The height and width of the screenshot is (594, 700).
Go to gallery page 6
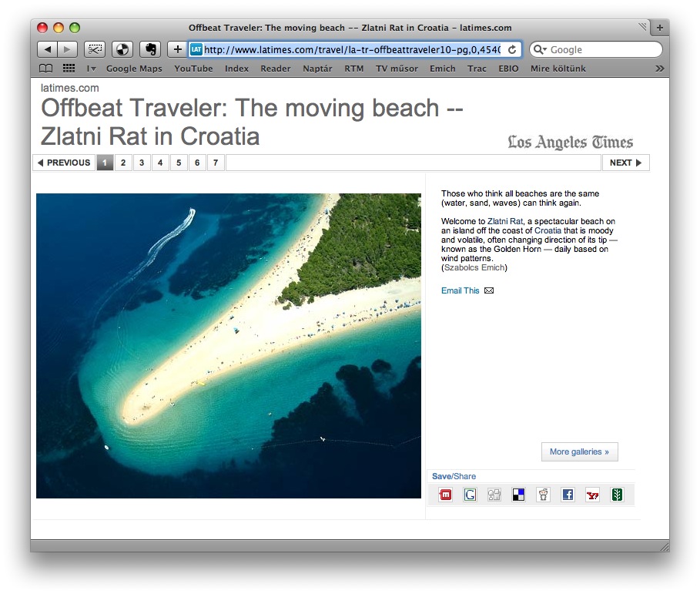click(x=197, y=163)
